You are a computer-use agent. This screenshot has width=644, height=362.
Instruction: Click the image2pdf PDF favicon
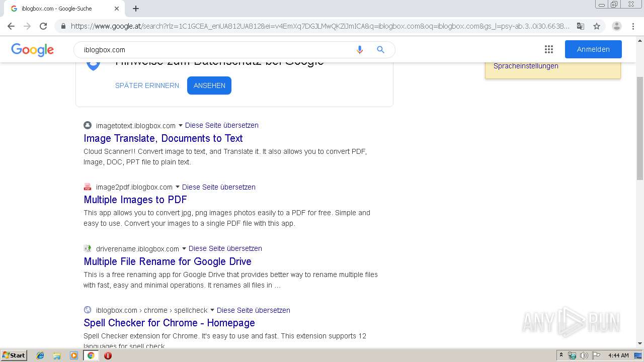pyautogui.click(x=88, y=187)
